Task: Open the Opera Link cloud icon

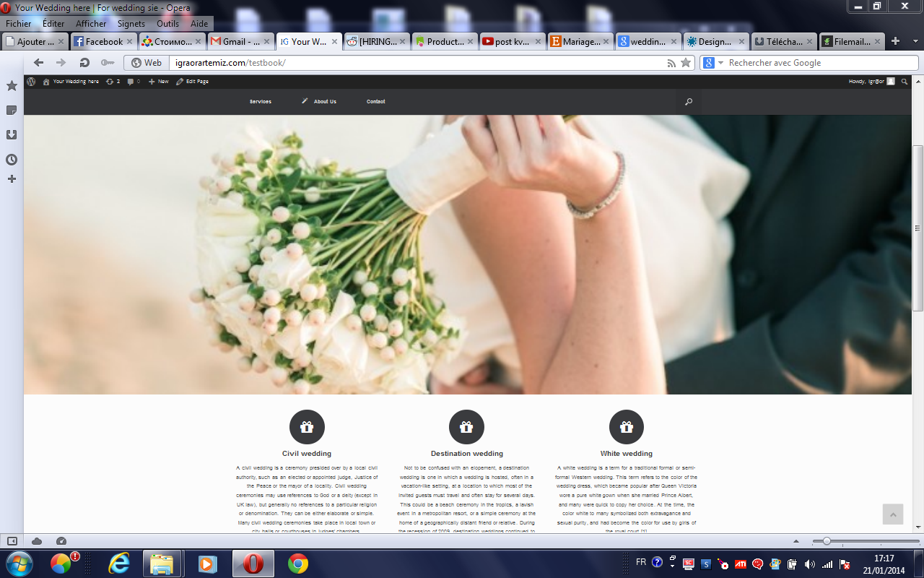Action: pos(37,541)
